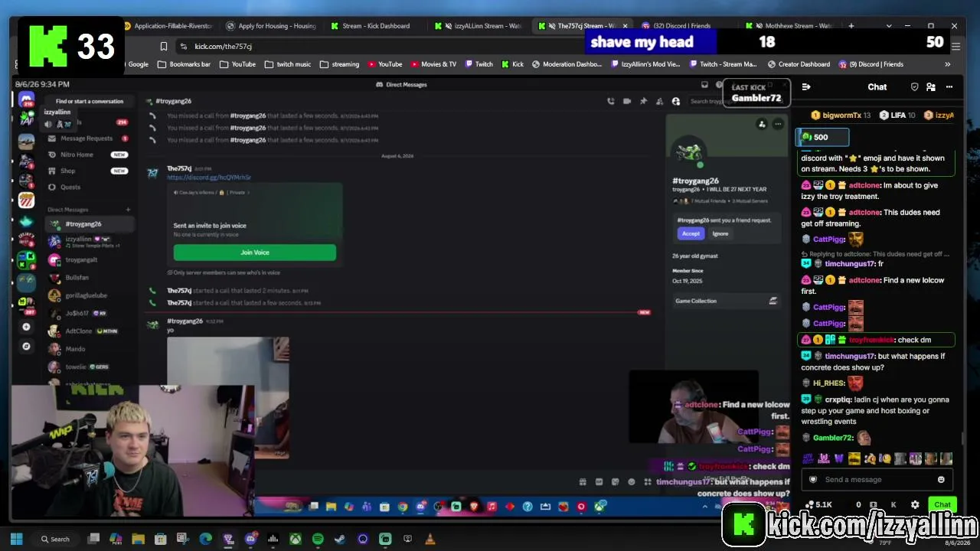Viewport: 980px width, 551px height.
Task: Open Steam from the taskbar
Action: 340,540
